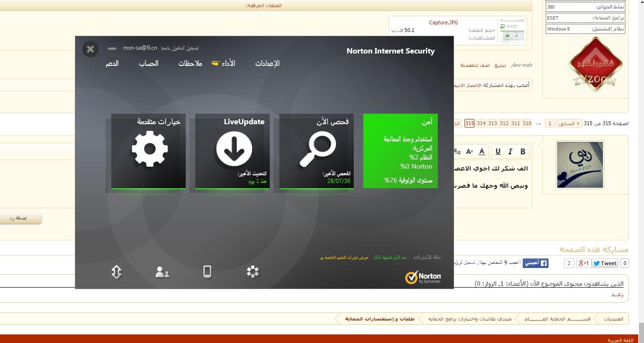Open the font size option in editor
Screen dimensions: 644x343
469,151
